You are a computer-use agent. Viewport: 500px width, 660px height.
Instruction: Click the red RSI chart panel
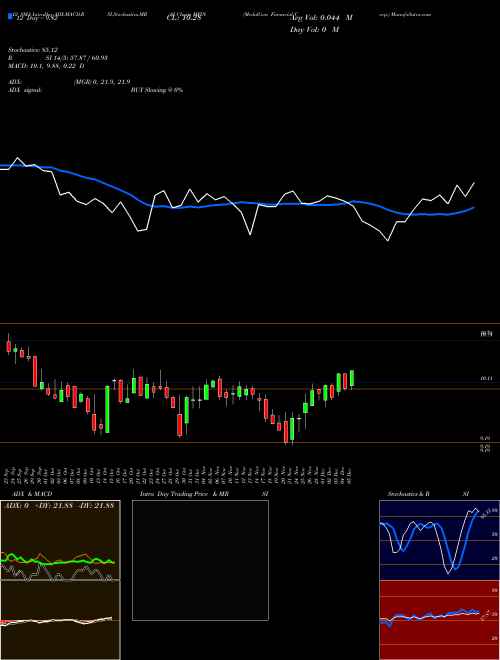[439, 620]
